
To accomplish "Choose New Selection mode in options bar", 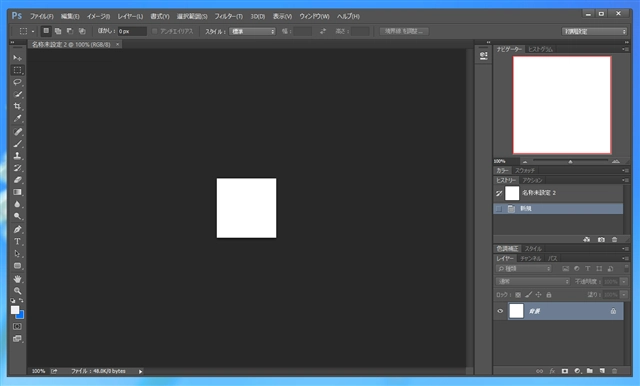I will point(46,31).
